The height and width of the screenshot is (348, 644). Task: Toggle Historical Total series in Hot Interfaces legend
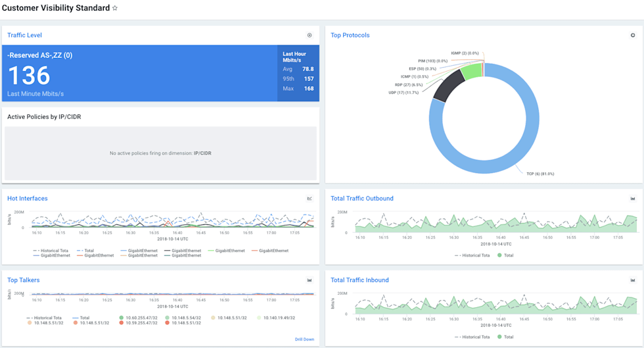point(51,251)
